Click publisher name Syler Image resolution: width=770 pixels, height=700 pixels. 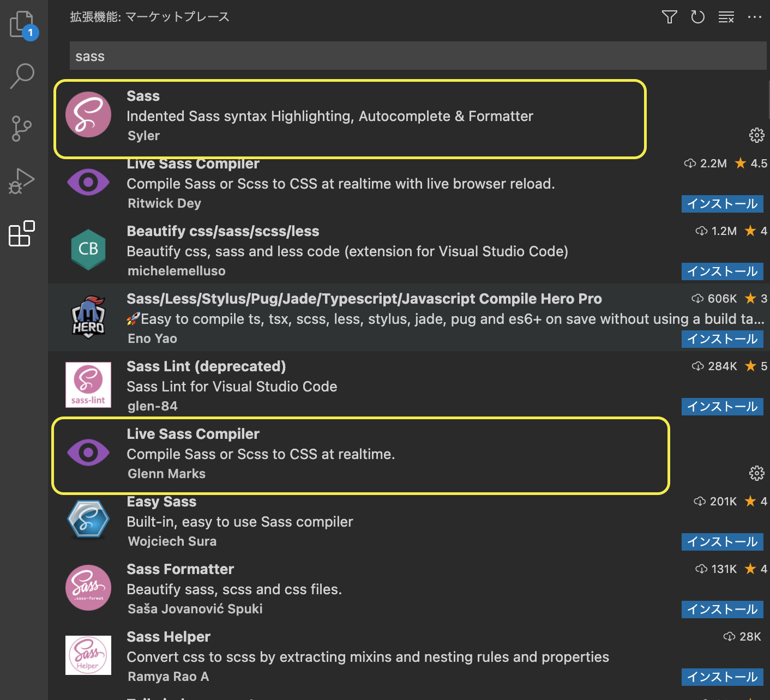pyautogui.click(x=144, y=136)
